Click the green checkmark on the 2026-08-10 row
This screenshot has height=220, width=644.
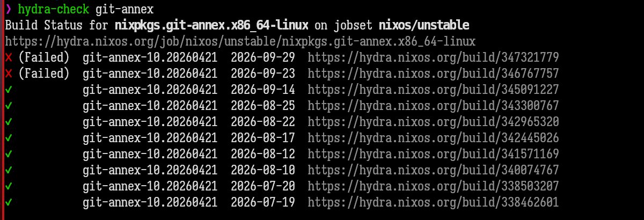click(9, 170)
